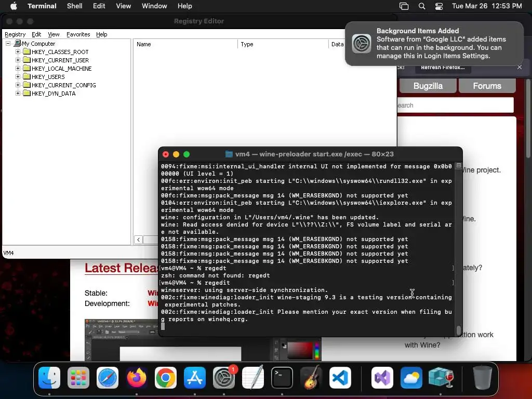Image resolution: width=532 pixels, height=399 pixels.
Task: Switch to Firefox in the dock
Action: (x=137, y=378)
